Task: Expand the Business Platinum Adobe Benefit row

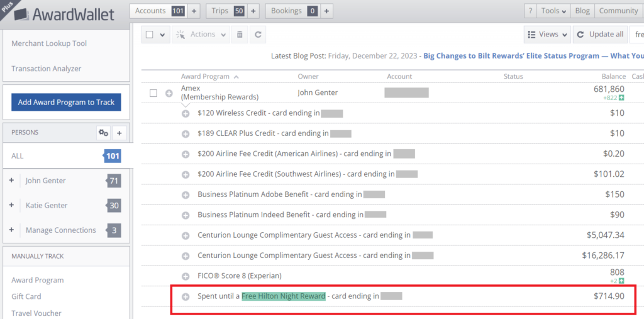Action: [x=186, y=195]
